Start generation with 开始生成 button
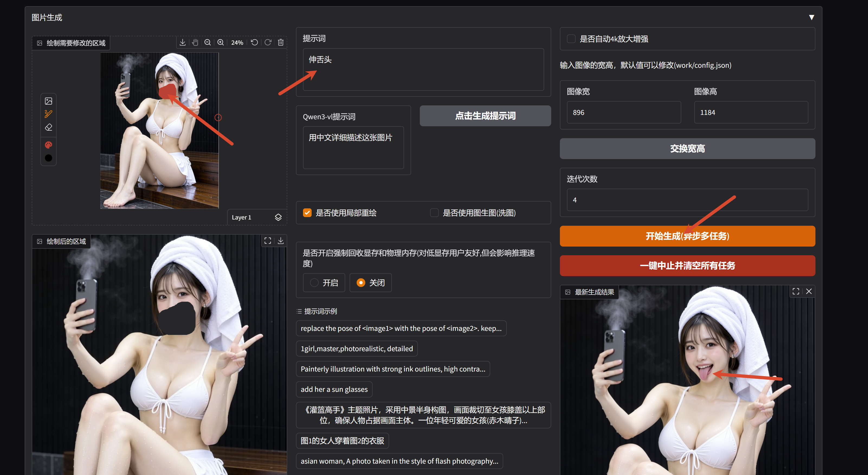The width and height of the screenshot is (868, 475). [x=688, y=236]
